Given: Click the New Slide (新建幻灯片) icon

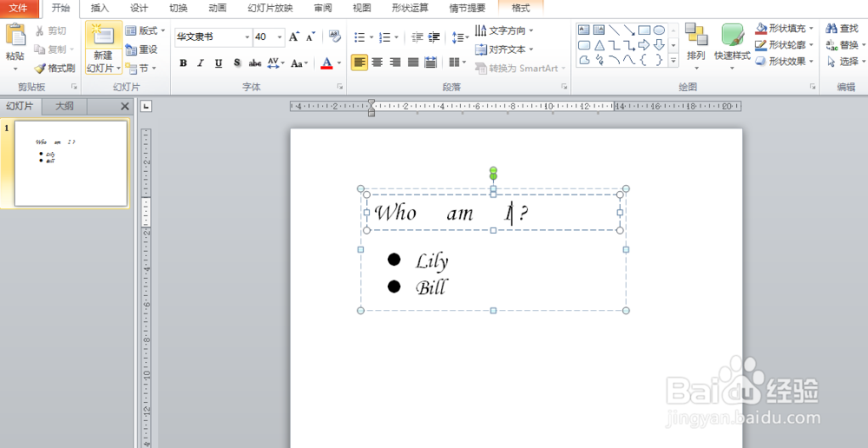Looking at the screenshot, I should pyautogui.click(x=103, y=35).
